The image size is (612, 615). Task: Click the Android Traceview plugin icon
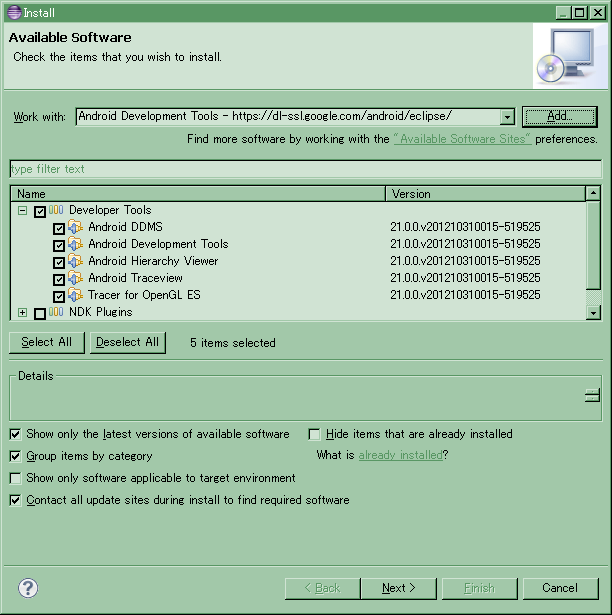point(75,278)
